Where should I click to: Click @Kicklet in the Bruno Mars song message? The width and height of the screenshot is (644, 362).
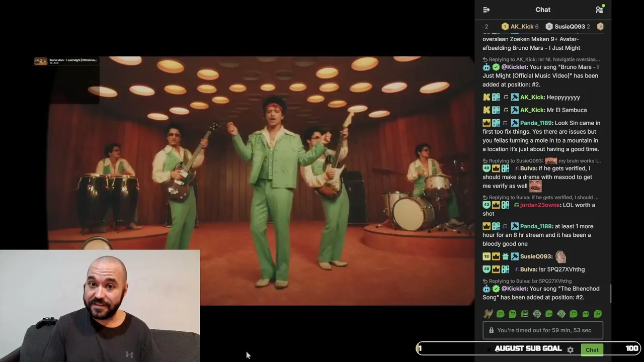click(514, 67)
